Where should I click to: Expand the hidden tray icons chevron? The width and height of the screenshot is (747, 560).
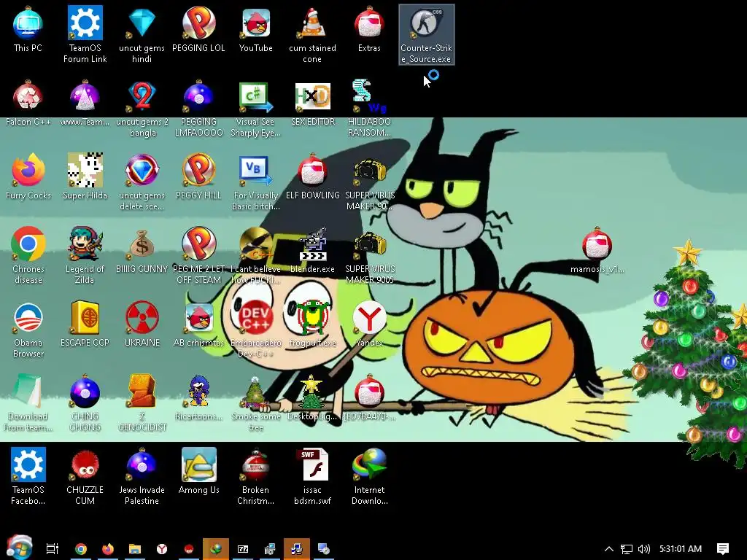609,549
